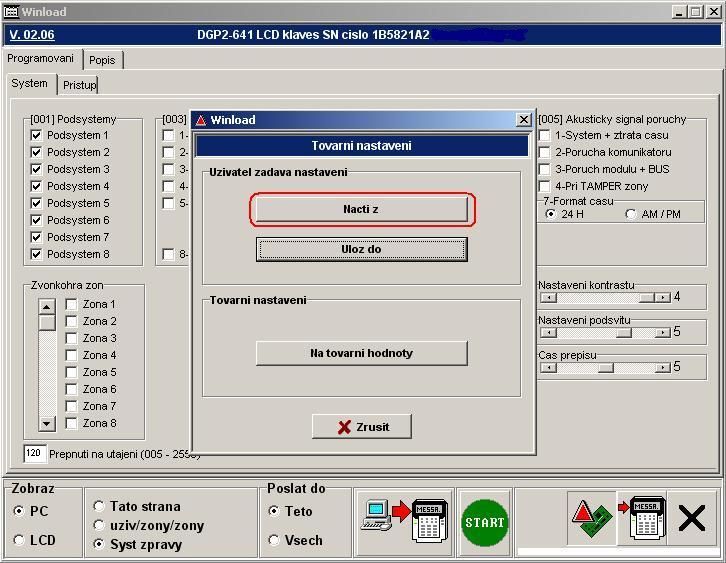Uncheck the Podsystem 3 checkbox
Screen dimensions: 726x563
37,169
